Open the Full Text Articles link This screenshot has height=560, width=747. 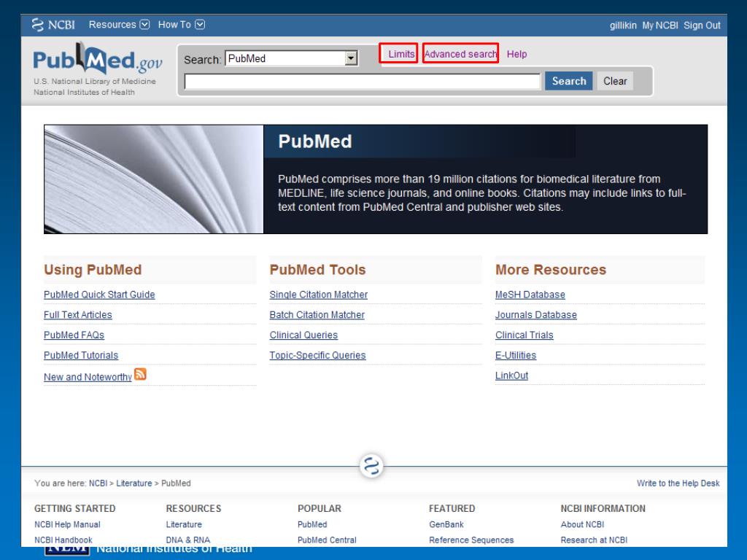(77, 315)
